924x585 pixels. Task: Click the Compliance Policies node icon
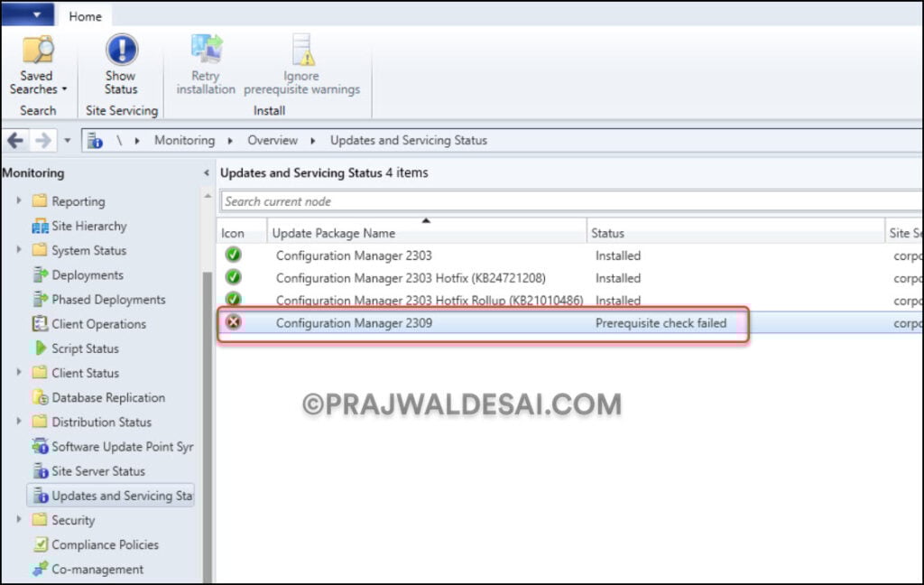click(x=40, y=543)
